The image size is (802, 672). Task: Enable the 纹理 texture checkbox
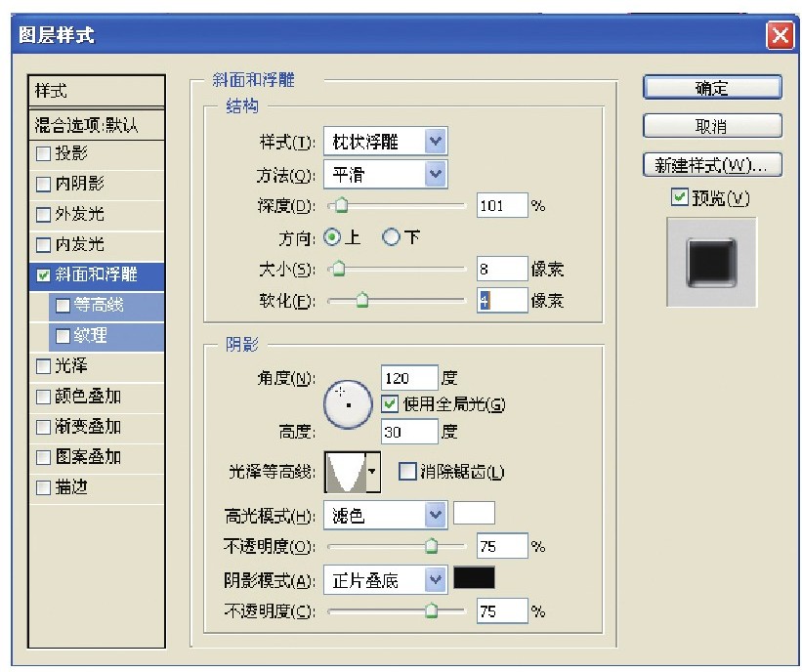[63, 336]
